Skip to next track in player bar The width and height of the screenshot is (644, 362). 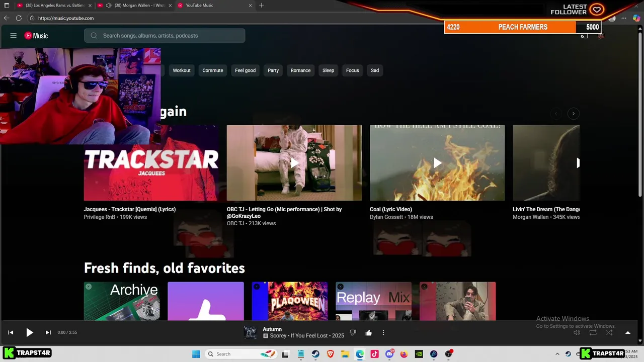coord(48,332)
